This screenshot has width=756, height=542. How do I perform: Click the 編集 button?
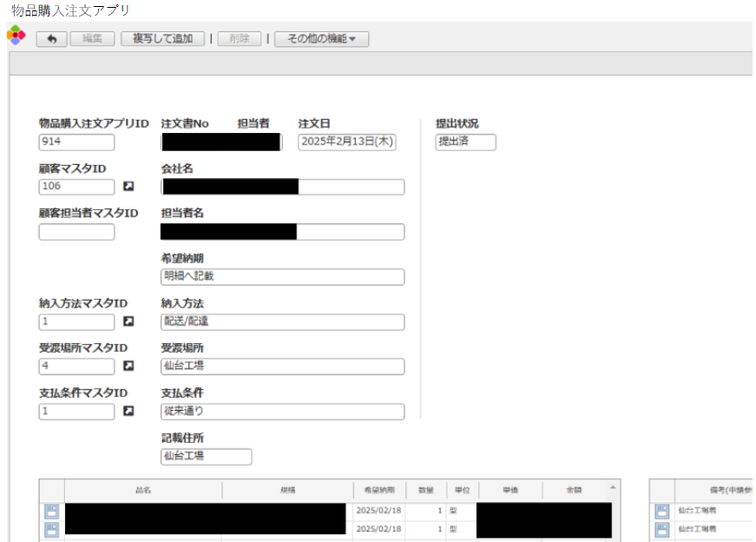92,39
